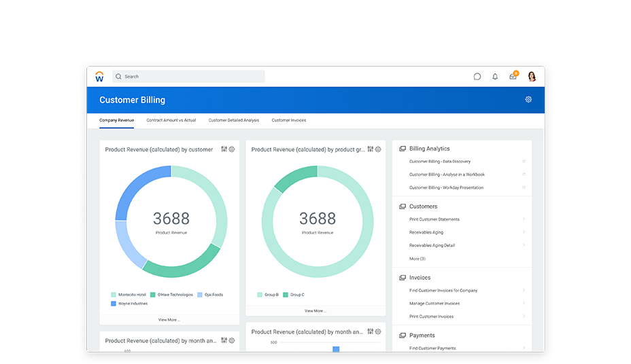Open Manage Customer Invoices link
The height and width of the screenshot is (364, 631).
tap(434, 304)
